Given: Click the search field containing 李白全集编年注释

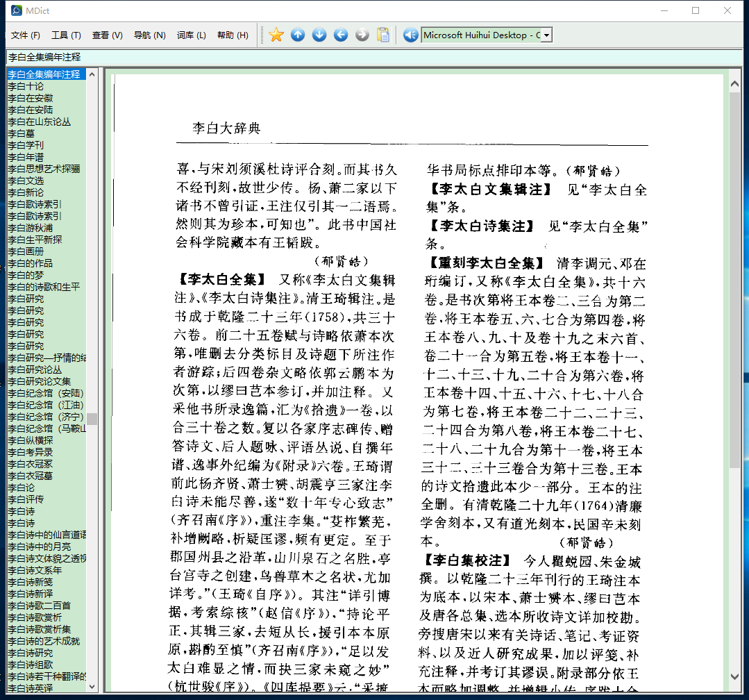Looking at the screenshot, I should (374, 58).
